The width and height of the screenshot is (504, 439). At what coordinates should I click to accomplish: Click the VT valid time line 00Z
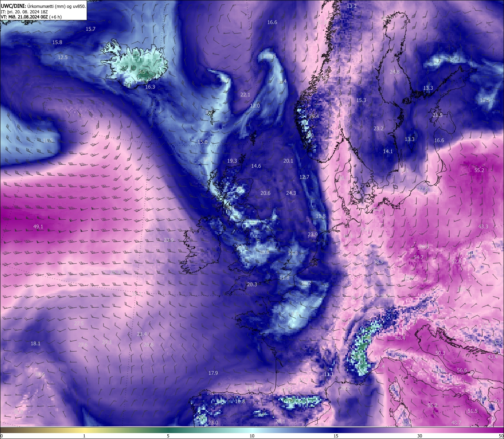pos(31,17)
